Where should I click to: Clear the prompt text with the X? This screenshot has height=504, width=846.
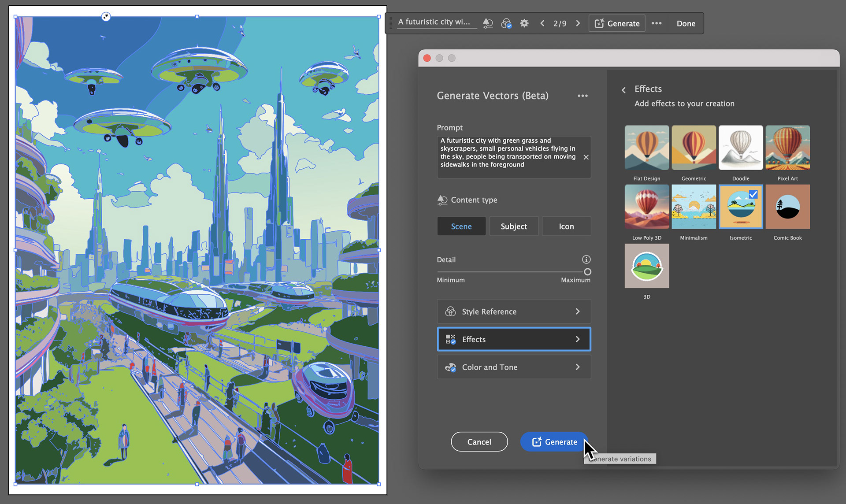tap(586, 157)
